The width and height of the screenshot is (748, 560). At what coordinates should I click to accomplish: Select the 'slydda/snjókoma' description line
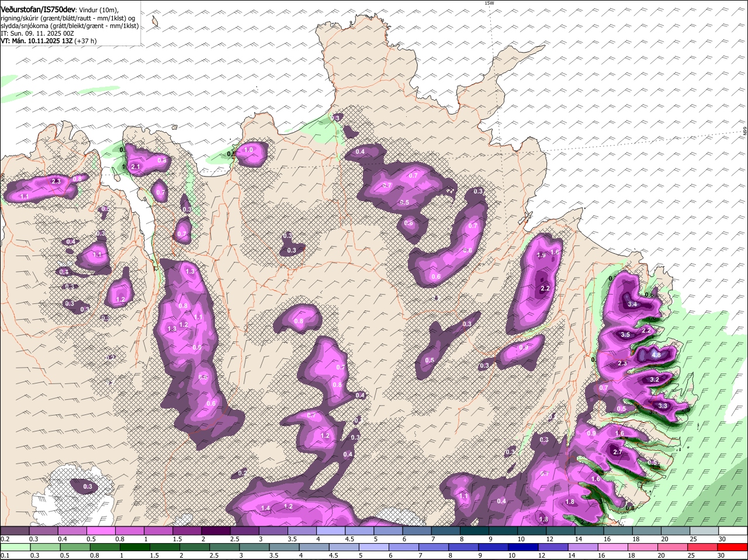[70, 26]
